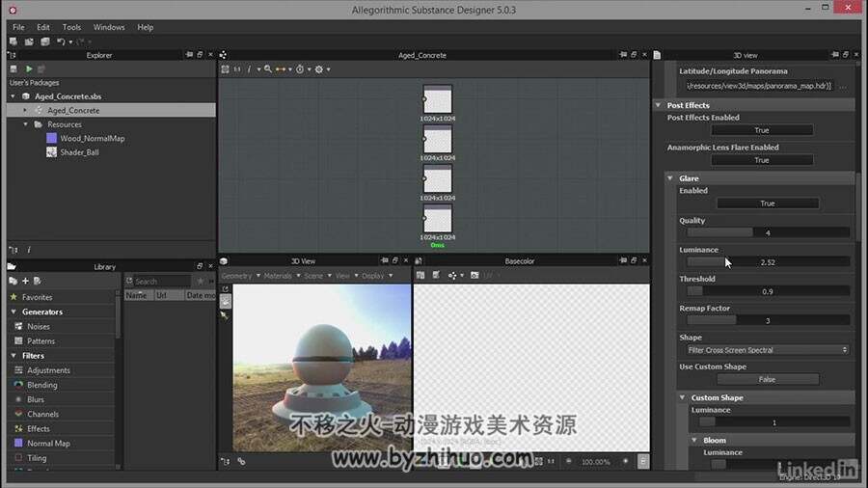Collapse the Filters category
This screenshot has width=868, height=488.
(14, 356)
